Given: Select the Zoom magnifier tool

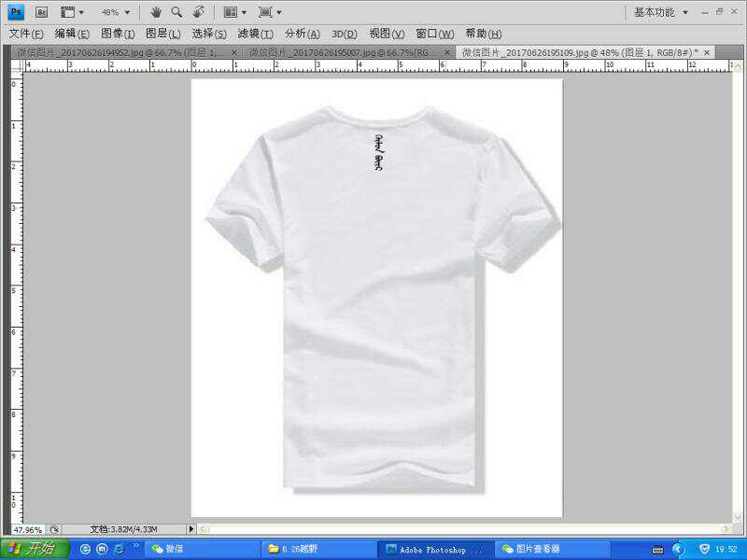Looking at the screenshot, I should click(176, 12).
